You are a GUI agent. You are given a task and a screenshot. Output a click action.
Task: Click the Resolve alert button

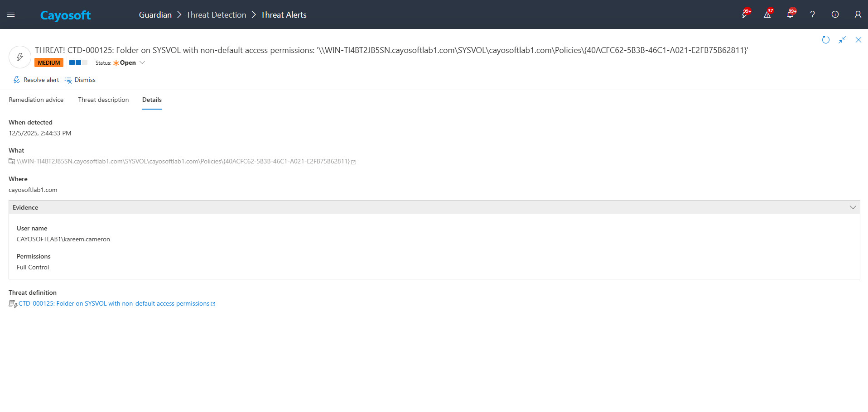click(x=36, y=80)
